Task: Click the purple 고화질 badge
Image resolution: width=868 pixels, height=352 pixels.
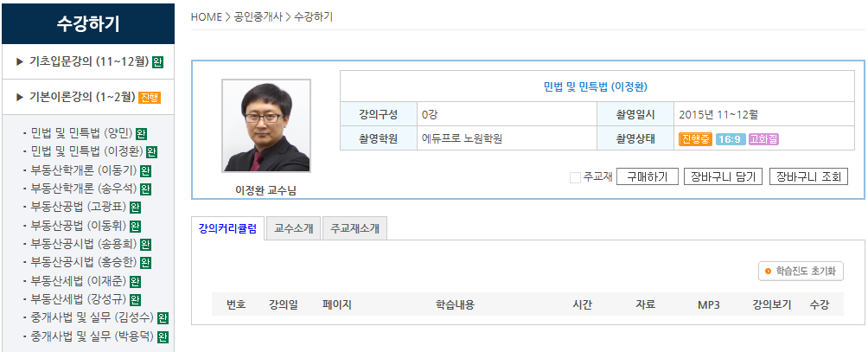Action: [763, 139]
